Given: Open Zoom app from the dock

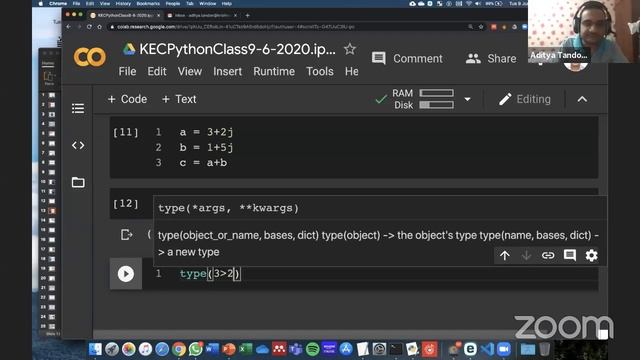Looking at the screenshot, I should point(504,349).
